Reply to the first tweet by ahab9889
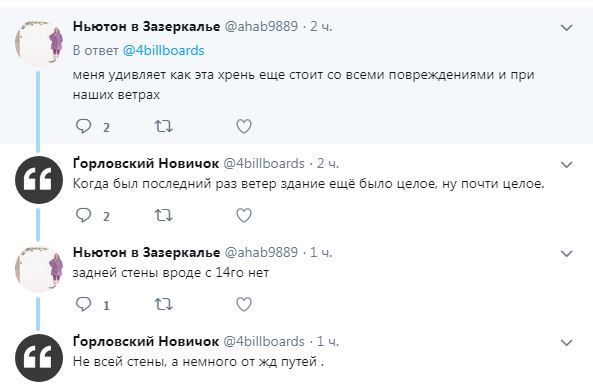The image size is (593, 385). pyautogui.click(x=84, y=126)
